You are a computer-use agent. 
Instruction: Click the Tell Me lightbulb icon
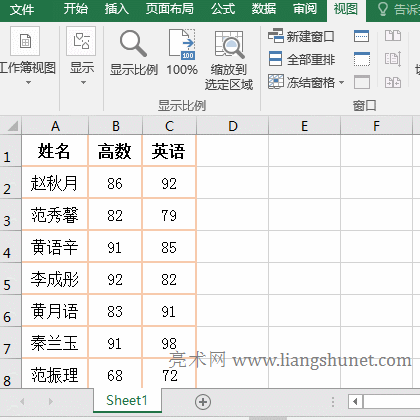click(383, 9)
